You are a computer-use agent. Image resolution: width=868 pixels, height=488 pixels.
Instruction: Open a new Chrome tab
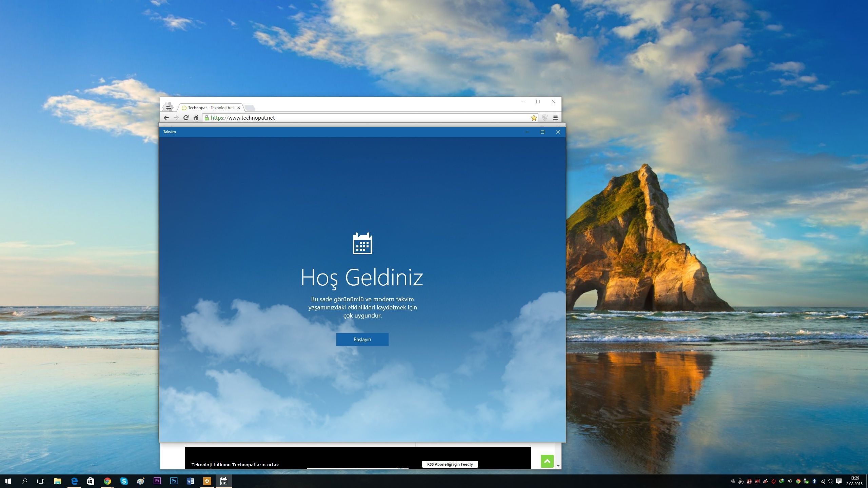(250, 108)
